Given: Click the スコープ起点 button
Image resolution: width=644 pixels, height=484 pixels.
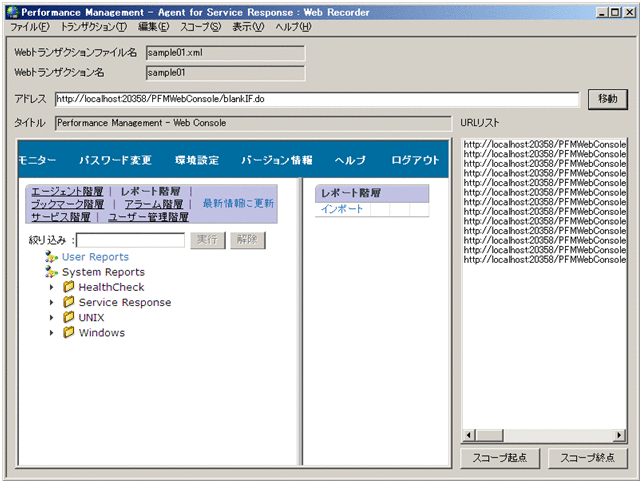Looking at the screenshot, I should click(x=499, y=458).
